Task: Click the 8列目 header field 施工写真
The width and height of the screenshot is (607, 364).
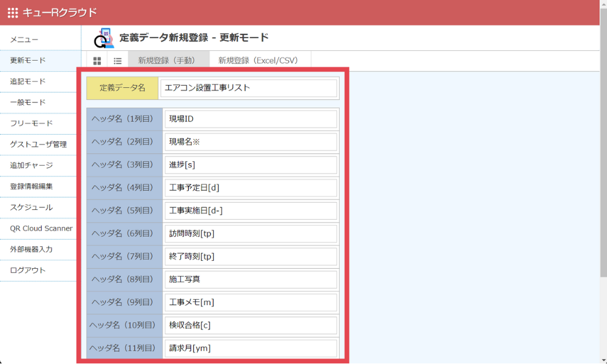Action: [251, 279]
